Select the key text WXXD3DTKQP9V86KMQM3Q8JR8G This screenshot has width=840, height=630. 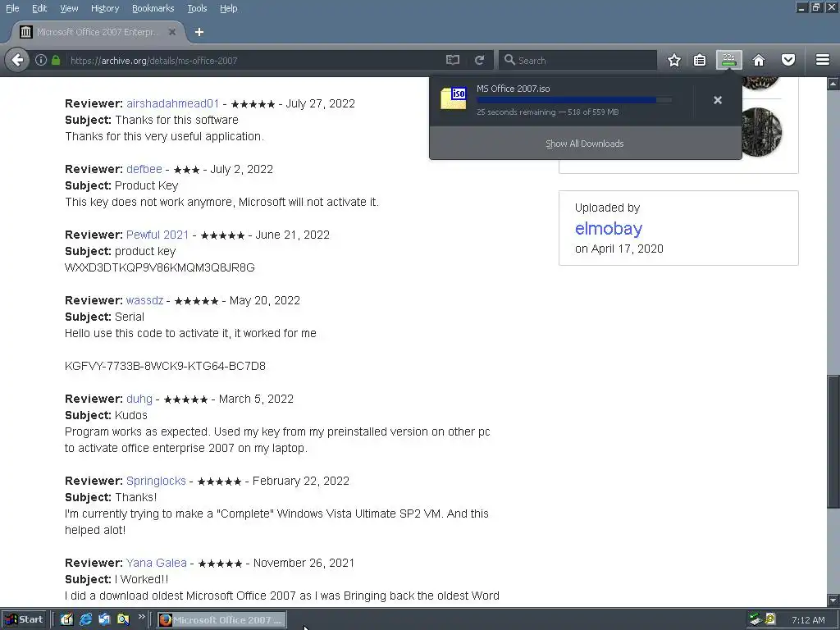point(160,267)
